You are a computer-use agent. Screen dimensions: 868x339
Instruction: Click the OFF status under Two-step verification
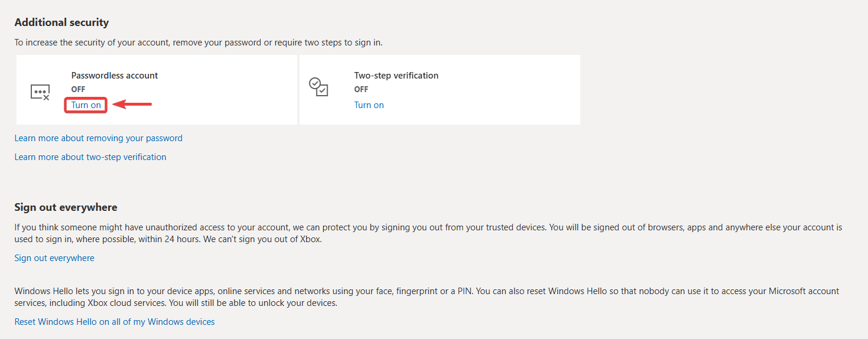click(x=361, y=89)
